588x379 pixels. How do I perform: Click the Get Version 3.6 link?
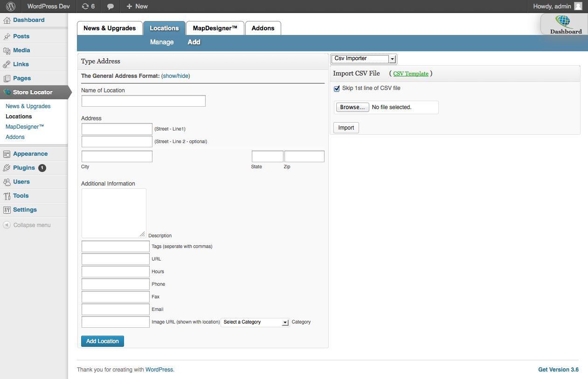tap(558, 370)
